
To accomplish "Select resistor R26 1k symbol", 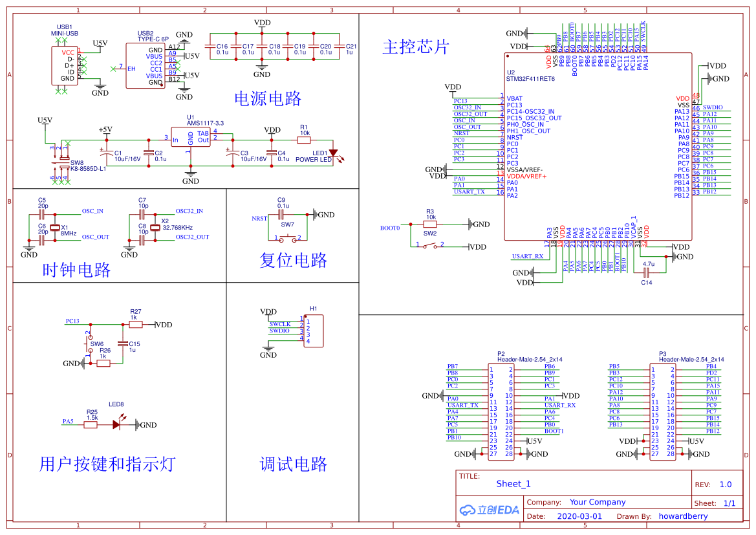I will click(x=103, y=364).
